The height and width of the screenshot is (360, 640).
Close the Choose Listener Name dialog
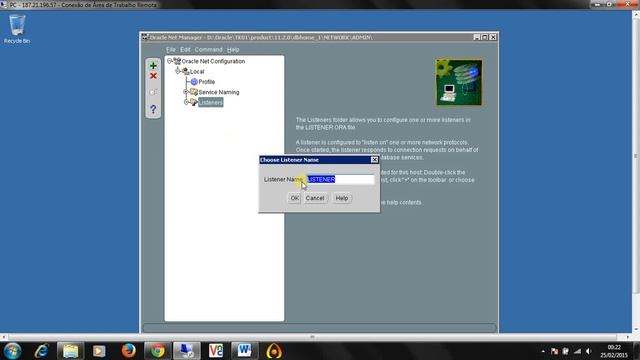pos(374,160)
